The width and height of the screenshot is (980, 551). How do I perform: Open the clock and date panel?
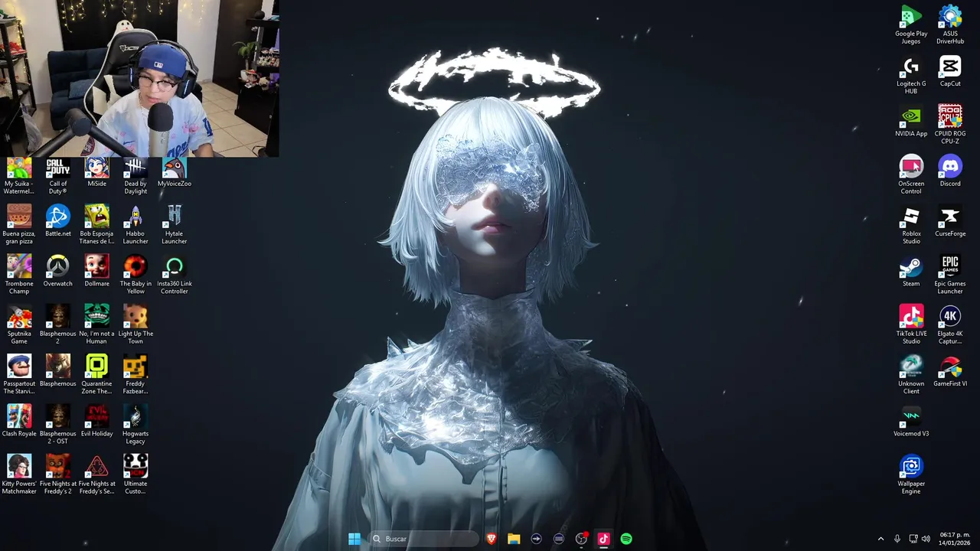click(955, 539)
